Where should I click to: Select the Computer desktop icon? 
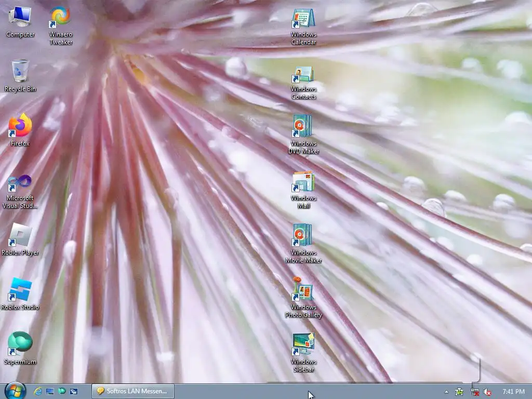pos(20,22)
